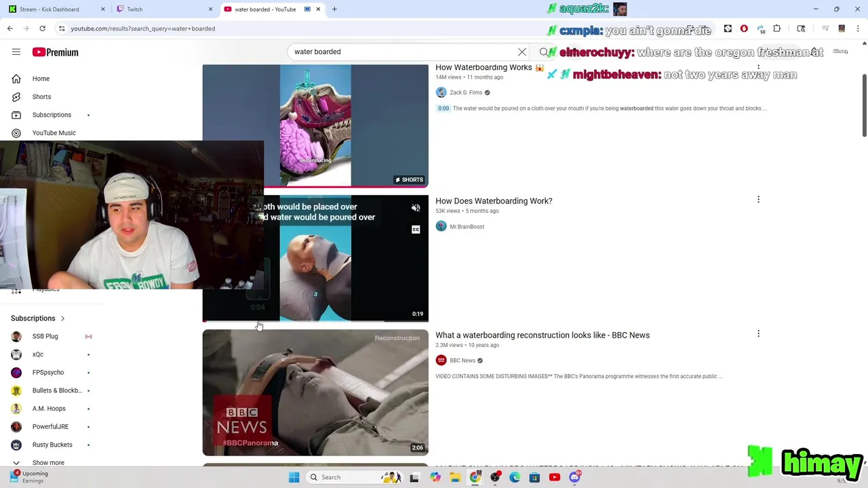Open Upcoming Earnings taskbar widget

pos(31,477)
